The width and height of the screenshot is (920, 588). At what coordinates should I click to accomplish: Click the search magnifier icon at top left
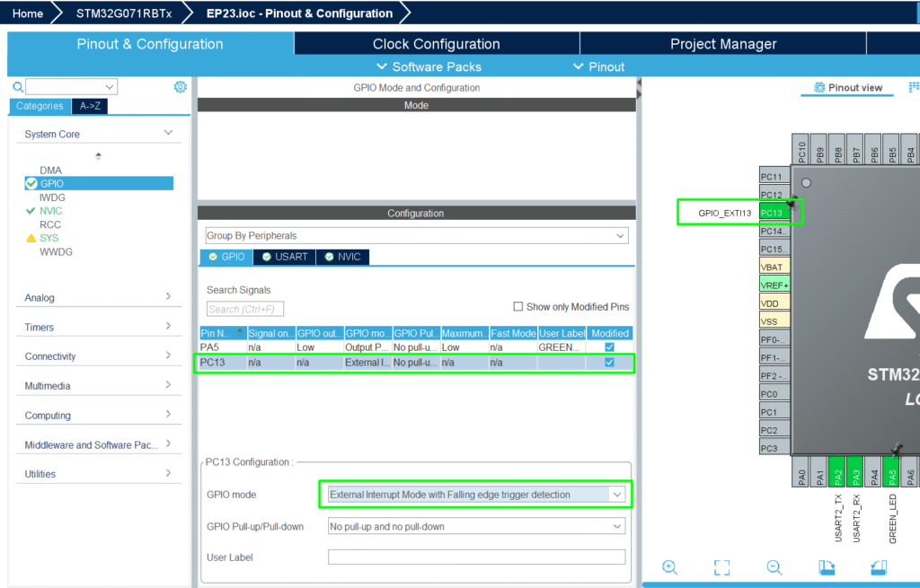(18, 87)
